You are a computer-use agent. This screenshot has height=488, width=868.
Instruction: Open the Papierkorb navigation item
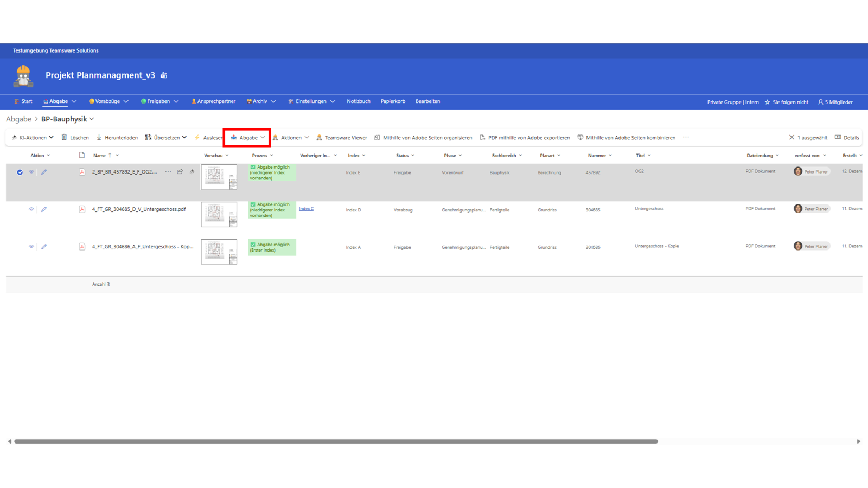click(393, 101)
